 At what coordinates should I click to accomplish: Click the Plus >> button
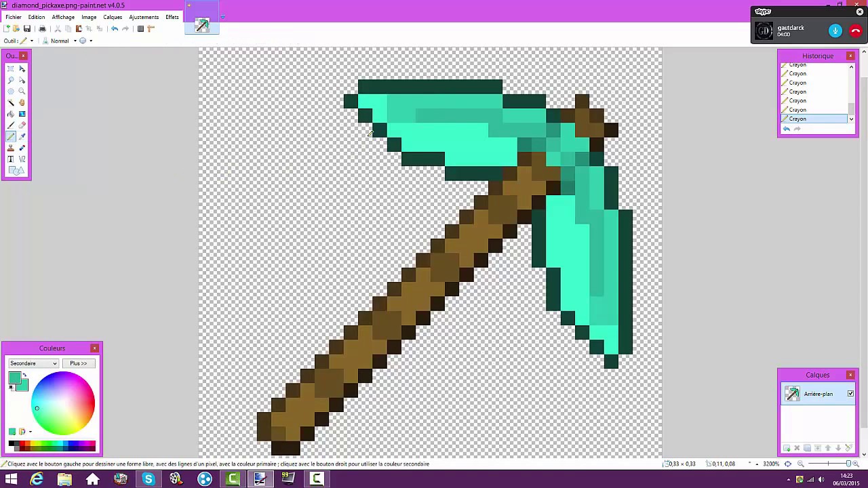point(79,363)
